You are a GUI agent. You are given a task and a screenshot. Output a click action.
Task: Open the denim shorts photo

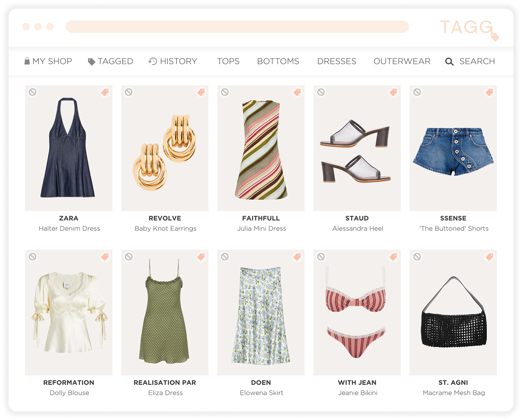coord(453,148)
